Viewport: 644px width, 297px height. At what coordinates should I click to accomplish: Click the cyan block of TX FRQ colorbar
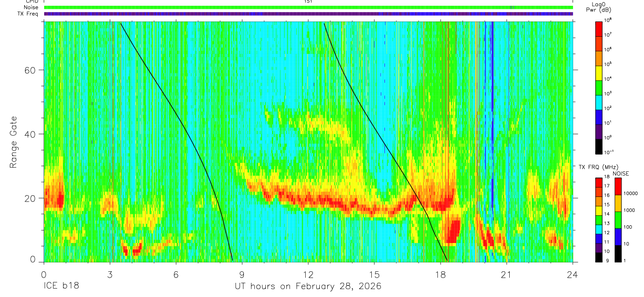(x=599, y=229)
